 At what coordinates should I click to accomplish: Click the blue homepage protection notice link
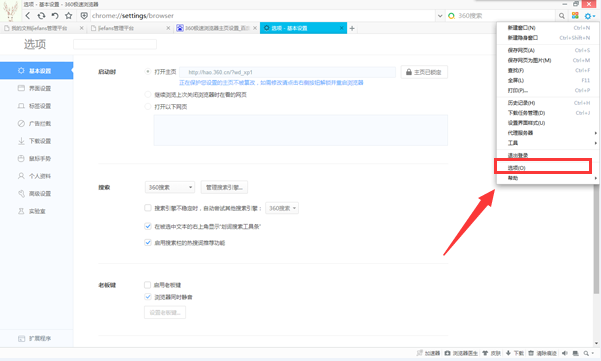[271, 82]
